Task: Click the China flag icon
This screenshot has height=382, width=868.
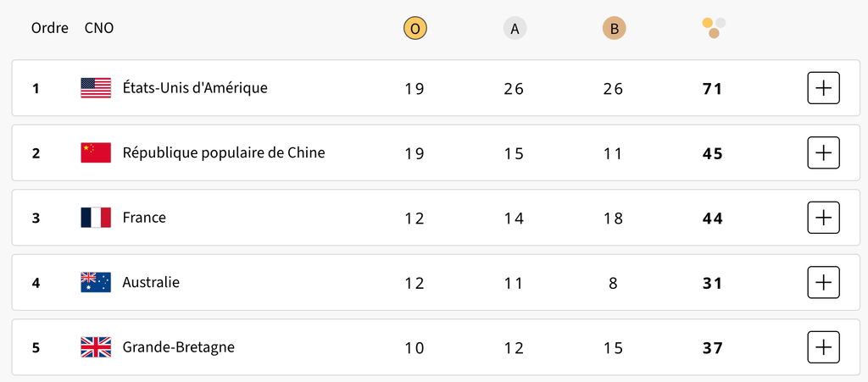Action: 96,153
